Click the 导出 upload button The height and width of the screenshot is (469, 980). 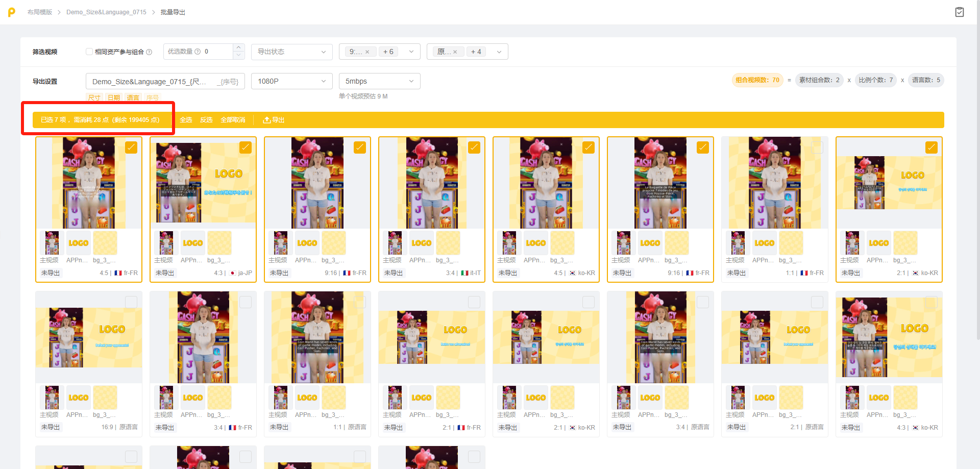tap(274, 120)
